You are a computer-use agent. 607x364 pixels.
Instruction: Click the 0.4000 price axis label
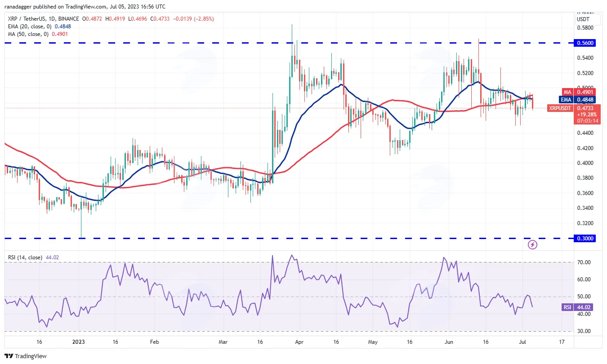(x=584, y=163)
